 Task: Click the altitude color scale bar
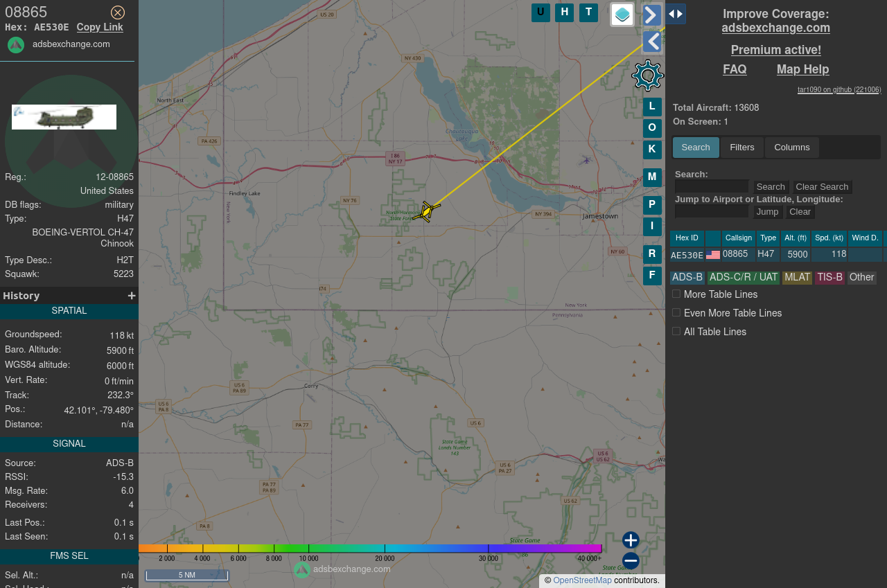point(370,549)
